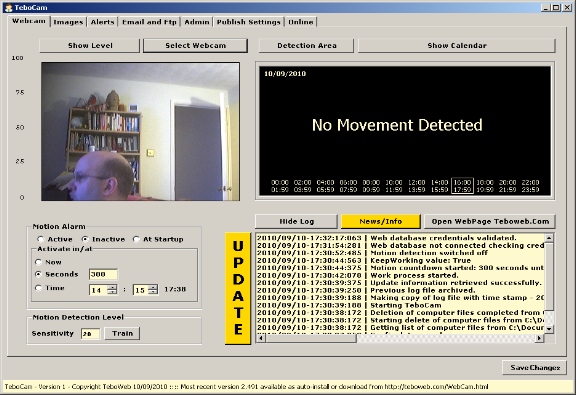Decrease the hour with the down arrow
The width and height of the screenshot is (576, 395).
[x=112, y=292]
